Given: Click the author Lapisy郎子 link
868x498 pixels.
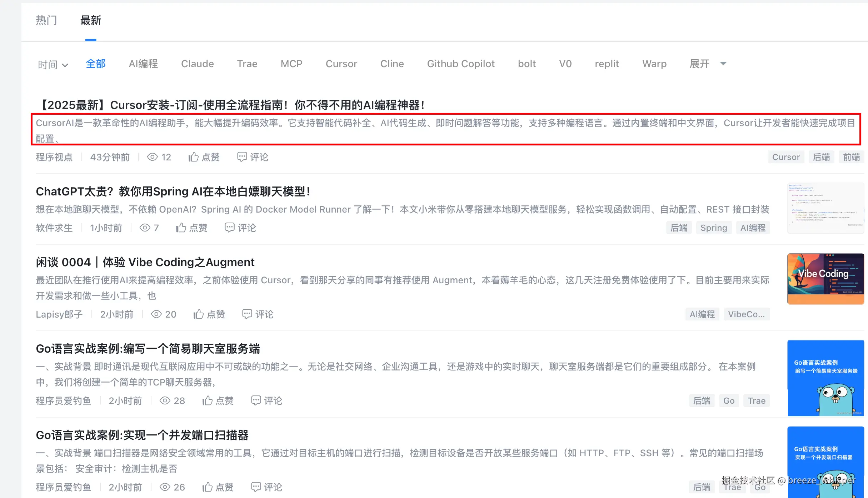Looking at the screenshot, I should click(x=59, y=314).
